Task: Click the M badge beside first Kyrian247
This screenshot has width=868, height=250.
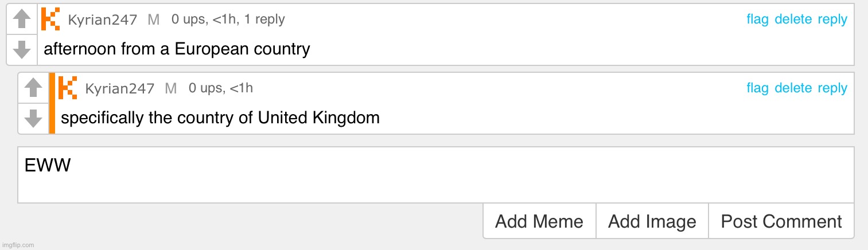Action: (x=153, y=20)
